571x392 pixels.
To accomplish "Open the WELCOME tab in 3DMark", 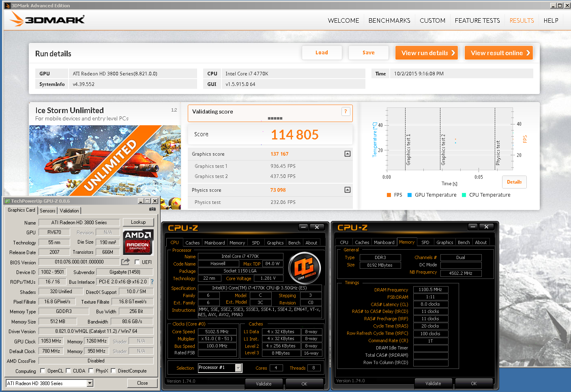I will click(x=343, y=21).
